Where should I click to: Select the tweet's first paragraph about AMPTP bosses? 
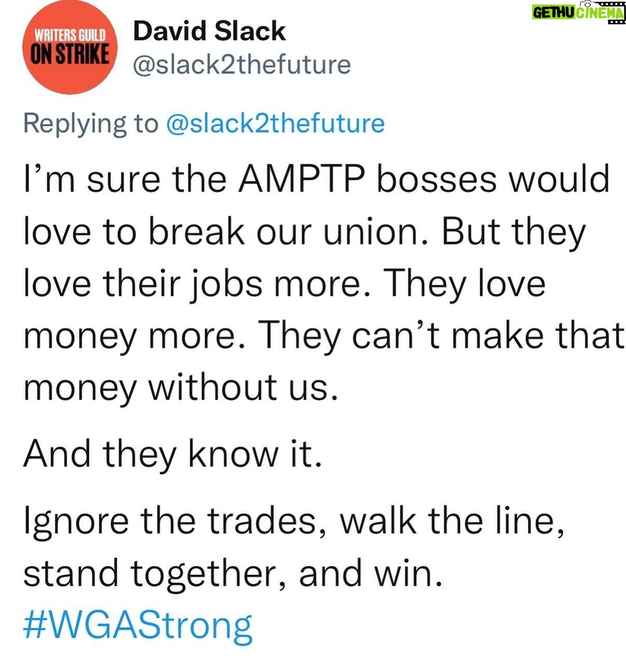pos(323,283)
